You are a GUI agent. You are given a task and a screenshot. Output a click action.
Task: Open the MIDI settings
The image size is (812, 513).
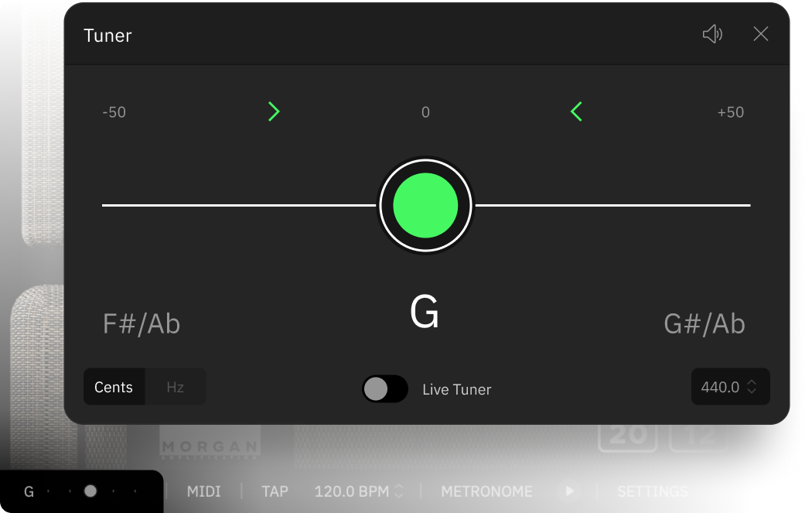click(203, 491)
